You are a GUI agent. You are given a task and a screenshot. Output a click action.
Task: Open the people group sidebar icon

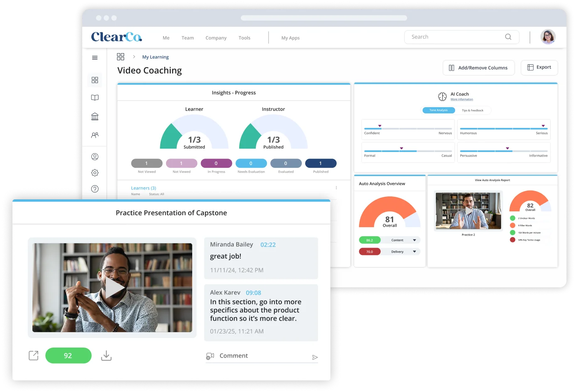[x=95, y=135]
